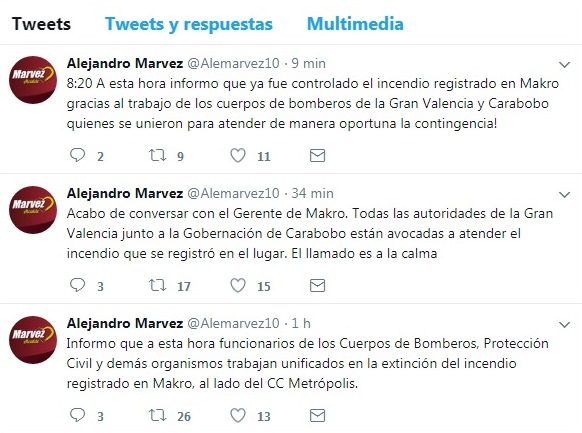582x433 pixels.
Task: Retweet the tweet with 26 retweets
Action: (x=157, y=415)
